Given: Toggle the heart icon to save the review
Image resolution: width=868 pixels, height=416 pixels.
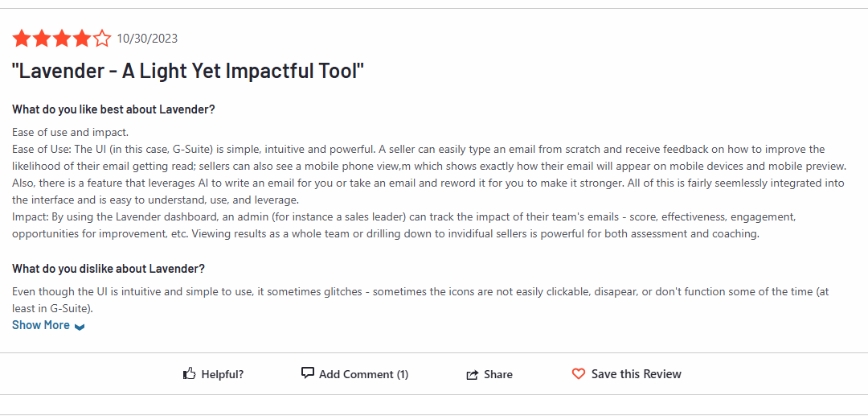Looking at the screenshot, I should [579, 374].
